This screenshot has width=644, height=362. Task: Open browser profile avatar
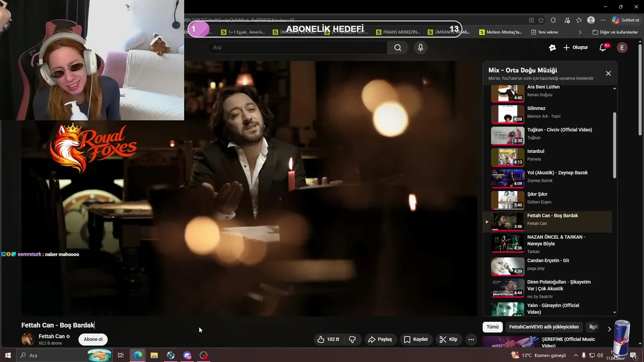point(591,20)
